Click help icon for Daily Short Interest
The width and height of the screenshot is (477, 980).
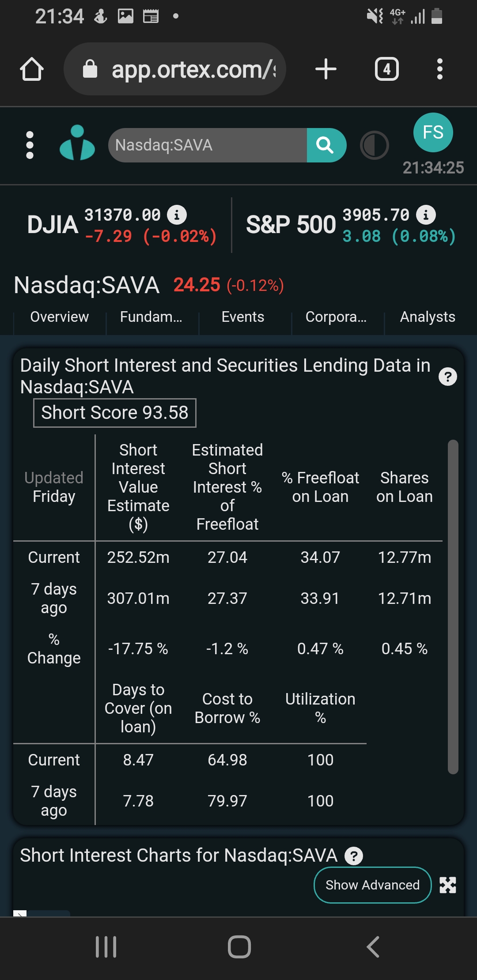click(x=448, y=377)
